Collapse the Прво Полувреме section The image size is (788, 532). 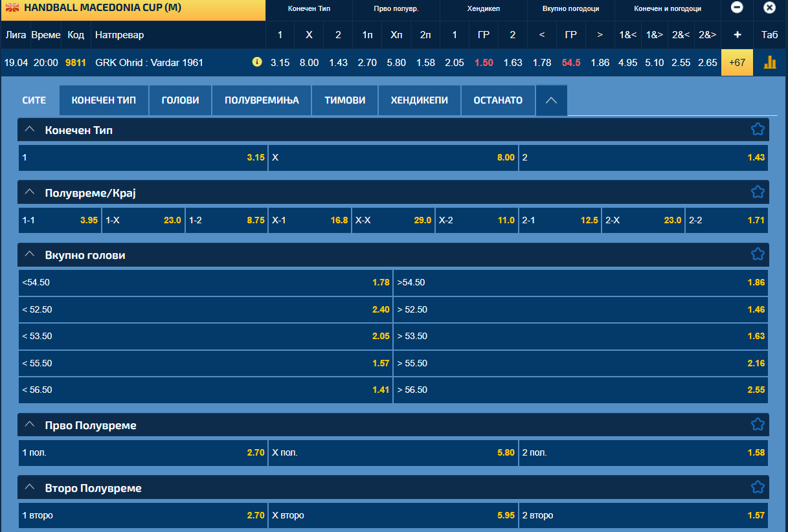pos(29,425)
